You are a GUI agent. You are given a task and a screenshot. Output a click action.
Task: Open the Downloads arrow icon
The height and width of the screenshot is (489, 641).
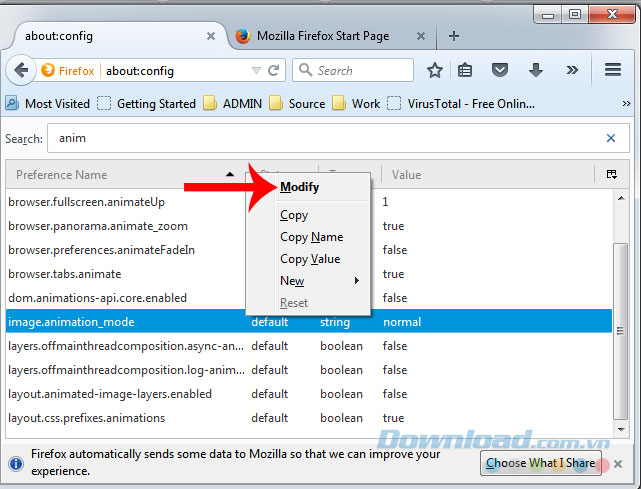pyautogui.click(x=536, y=71)
